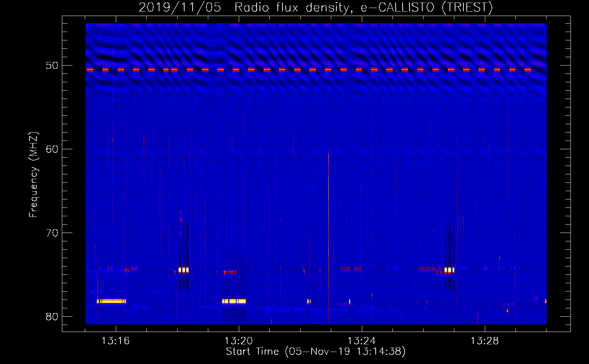Click the 13:28 time tick label

(485, 341)
